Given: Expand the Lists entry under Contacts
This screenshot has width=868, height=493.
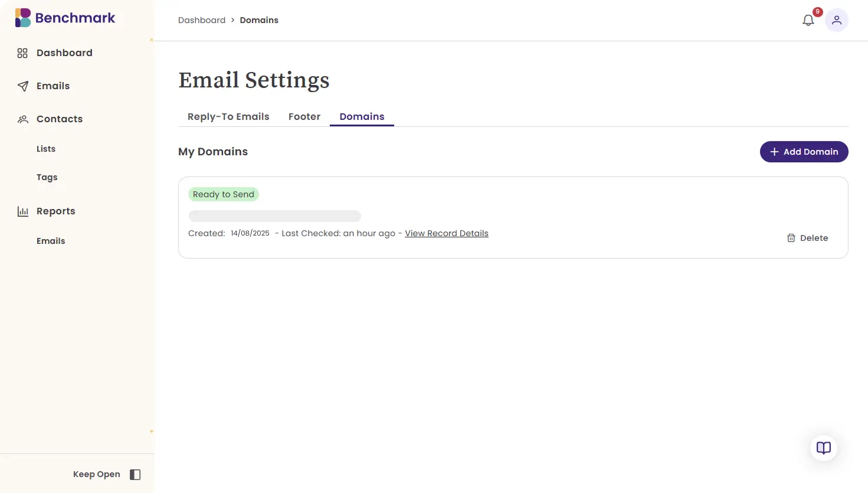Looking at the screenshot, I should 45,148.
